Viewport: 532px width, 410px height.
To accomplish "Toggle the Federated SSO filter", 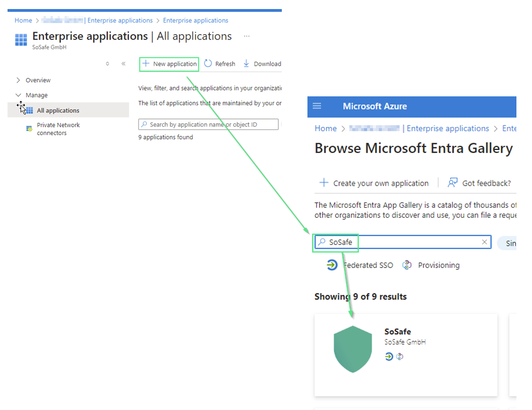I will [x=332, y=265].
